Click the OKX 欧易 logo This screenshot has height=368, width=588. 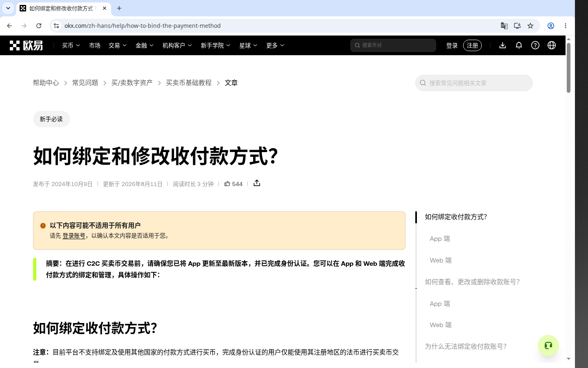coord(26,45)
